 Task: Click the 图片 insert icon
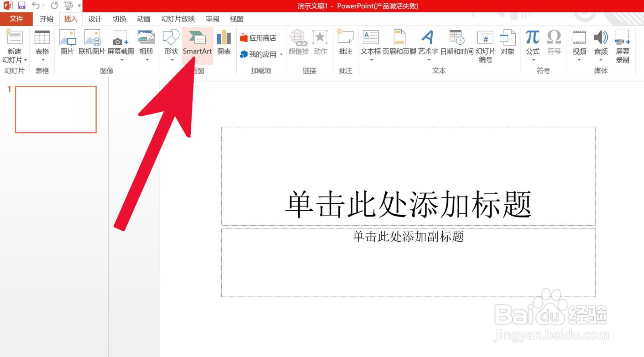tap(67, 42)
